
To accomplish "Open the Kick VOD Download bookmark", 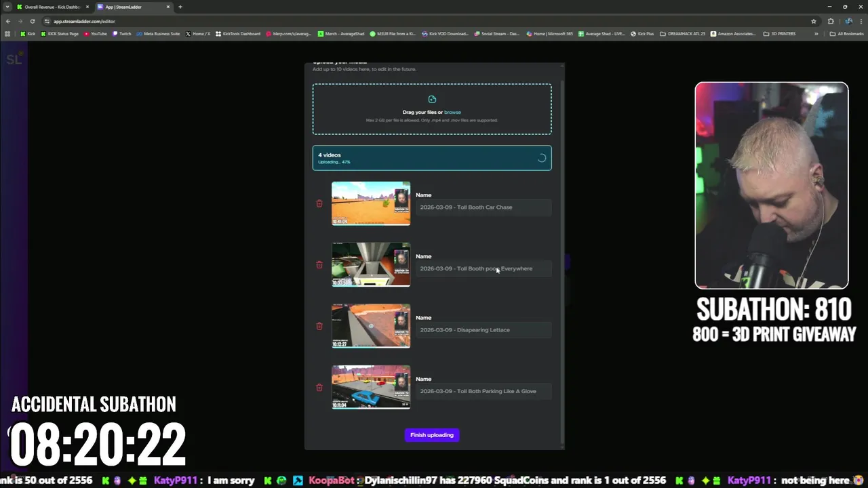I will point(445,33).
